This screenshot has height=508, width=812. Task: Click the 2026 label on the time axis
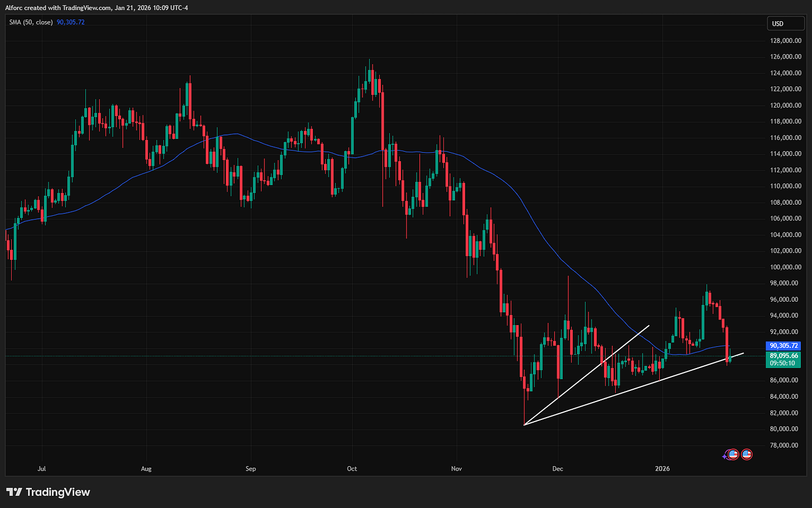pyautogui.click(x=662, y=469)
